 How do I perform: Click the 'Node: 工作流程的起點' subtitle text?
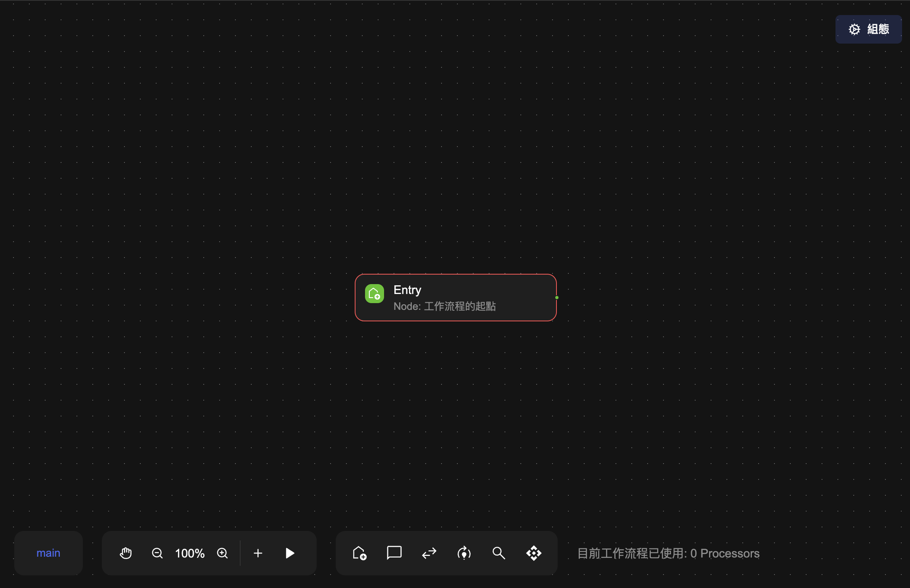444,306
